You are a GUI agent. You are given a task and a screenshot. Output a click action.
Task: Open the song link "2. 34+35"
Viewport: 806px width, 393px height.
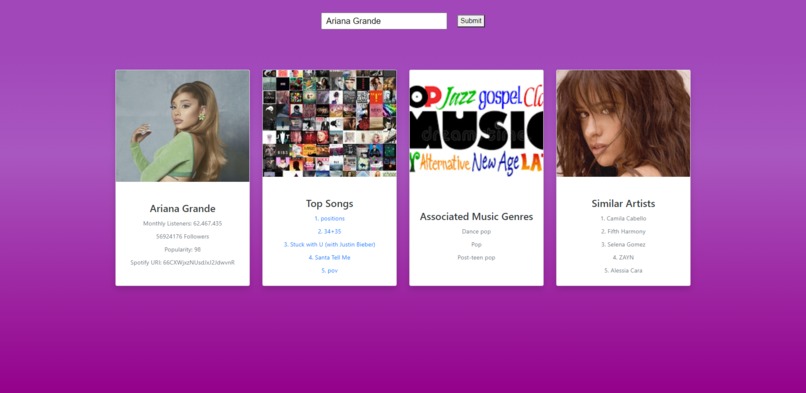[329, 232]
